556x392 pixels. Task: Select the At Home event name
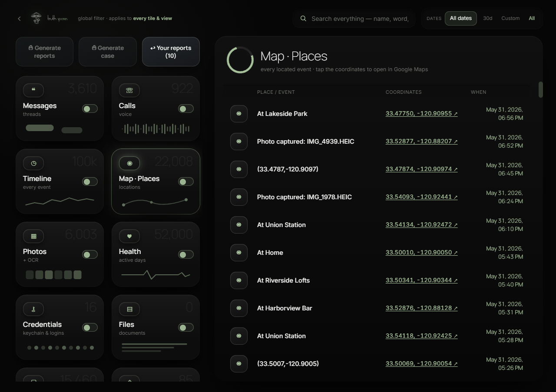tap(270, 253)
